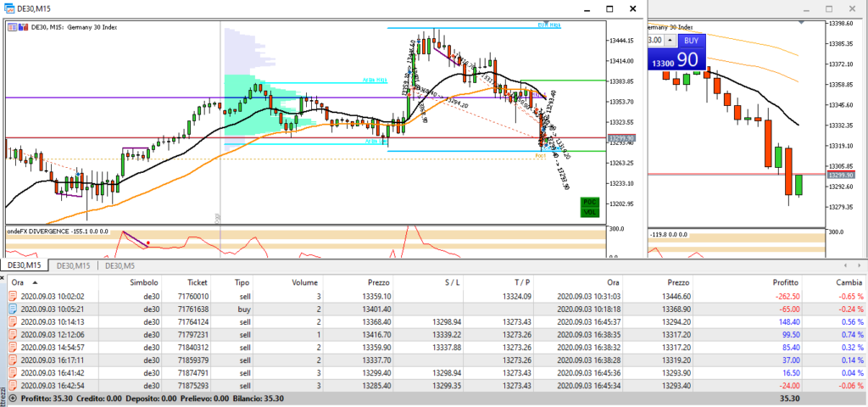Click the profit value 148.40
This screenshot has height=407, width=868.
[787, 321]
